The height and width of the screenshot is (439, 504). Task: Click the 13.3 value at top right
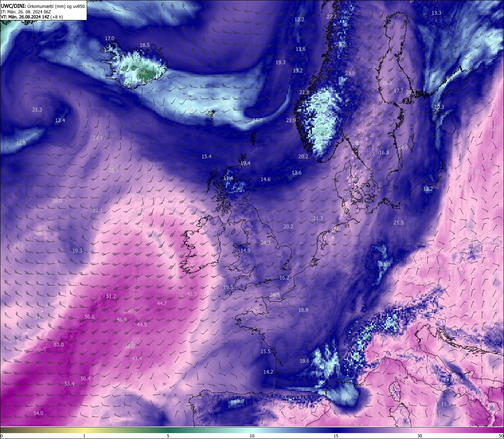click(x=436, y=13)
